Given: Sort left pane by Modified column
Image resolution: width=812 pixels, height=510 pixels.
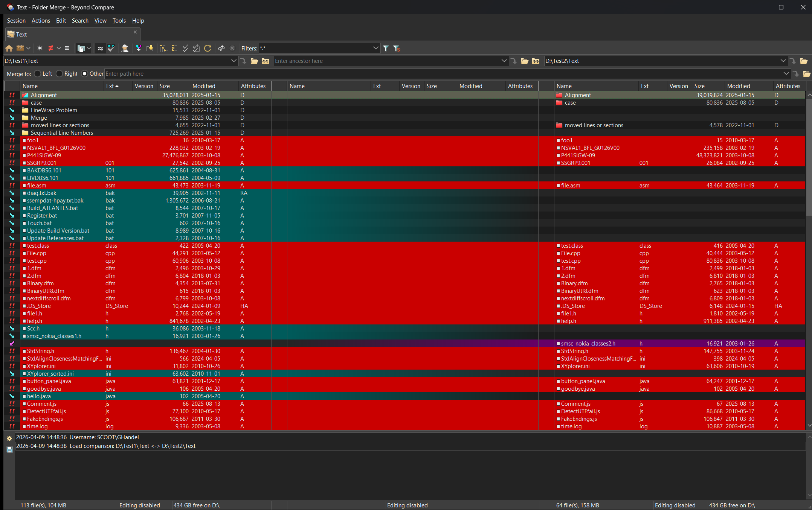Looking at the screenshot, I should pos(214,86).
